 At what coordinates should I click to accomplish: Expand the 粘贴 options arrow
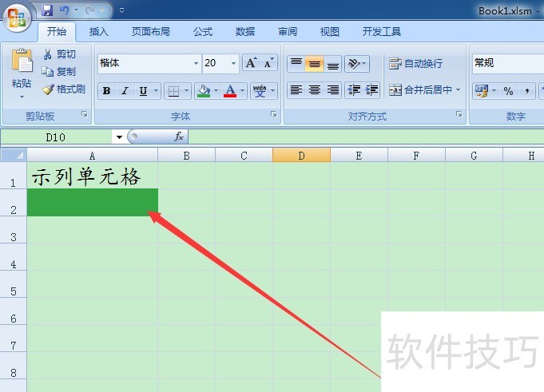22,97
